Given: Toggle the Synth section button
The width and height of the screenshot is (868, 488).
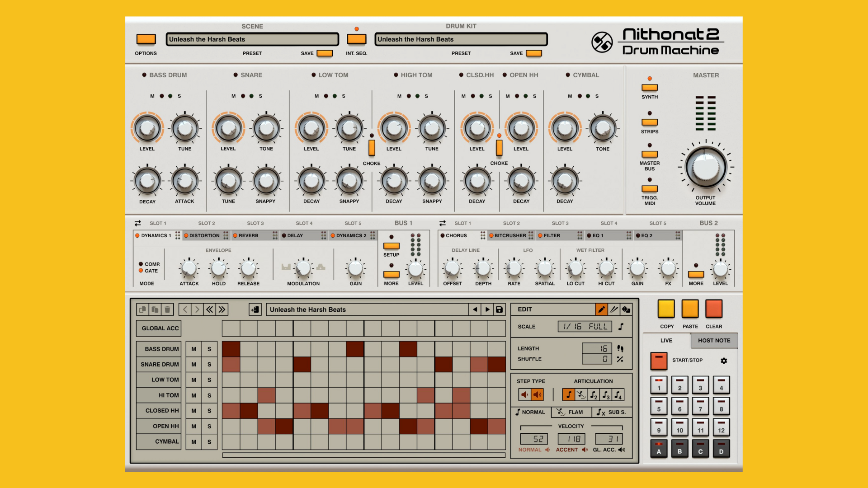Looking at the screenshot, I should click(x=650, y=88).
